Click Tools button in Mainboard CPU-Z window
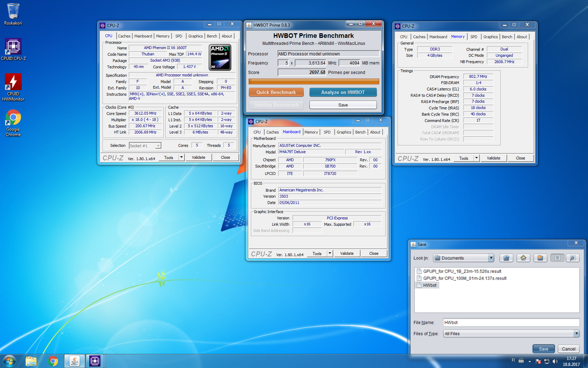This screenshot has height=368, width=588. [317, 253]
